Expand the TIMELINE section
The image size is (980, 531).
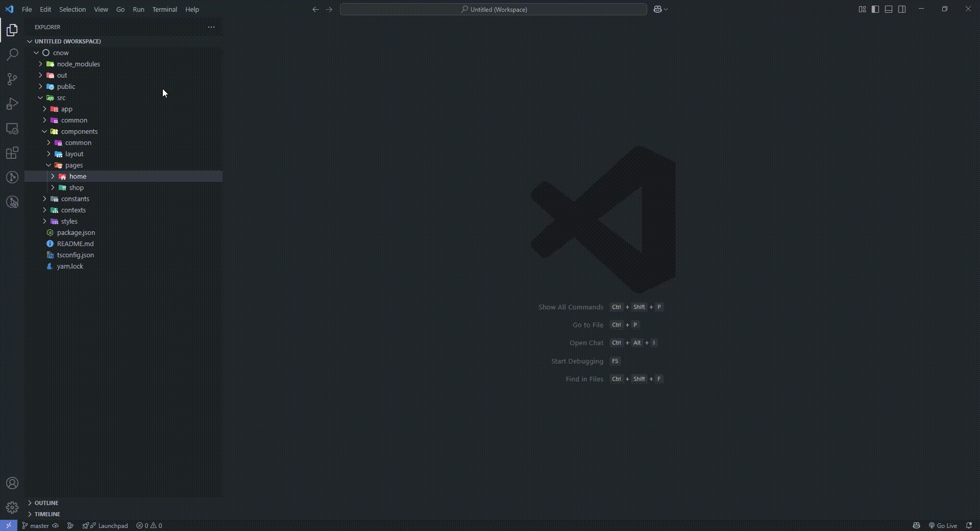pos(124,514)
